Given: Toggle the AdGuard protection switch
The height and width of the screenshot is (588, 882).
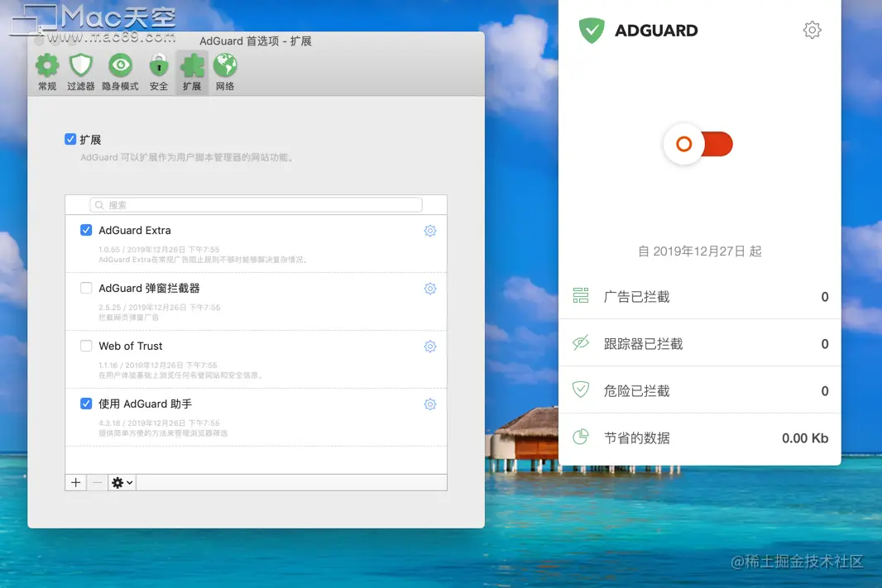Looking at the screenshot, I should tap(698, 144).
